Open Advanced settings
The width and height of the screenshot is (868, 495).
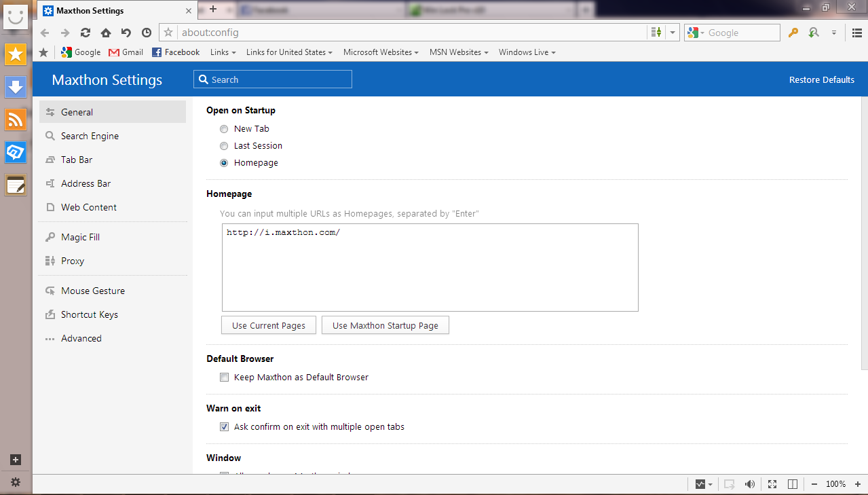(113, 338)
